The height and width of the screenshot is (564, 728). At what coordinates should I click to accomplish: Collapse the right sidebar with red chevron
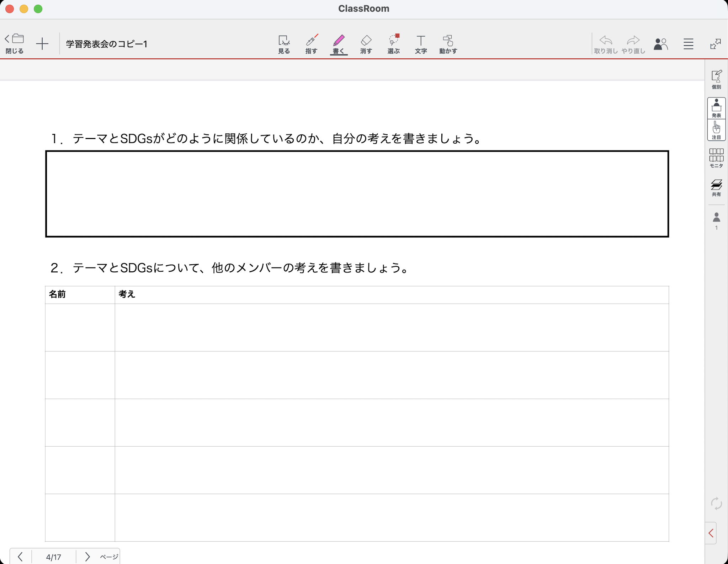[711, 533]
